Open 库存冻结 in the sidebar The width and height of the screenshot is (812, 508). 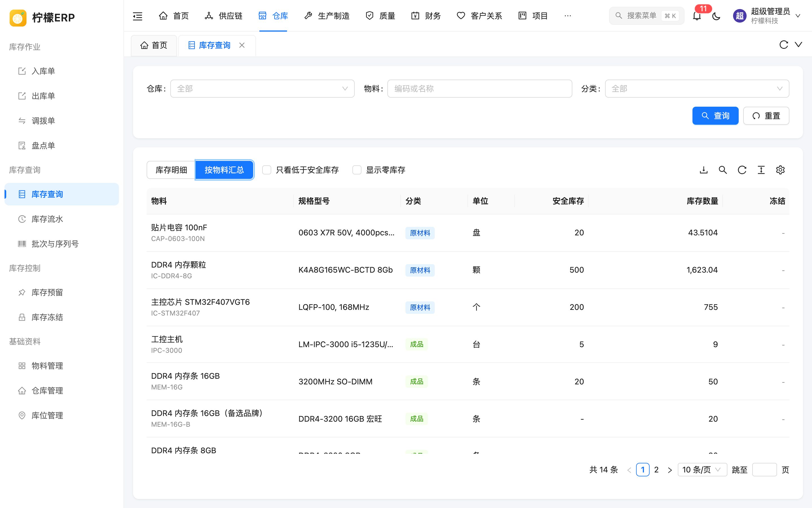[x=62, y=317]
